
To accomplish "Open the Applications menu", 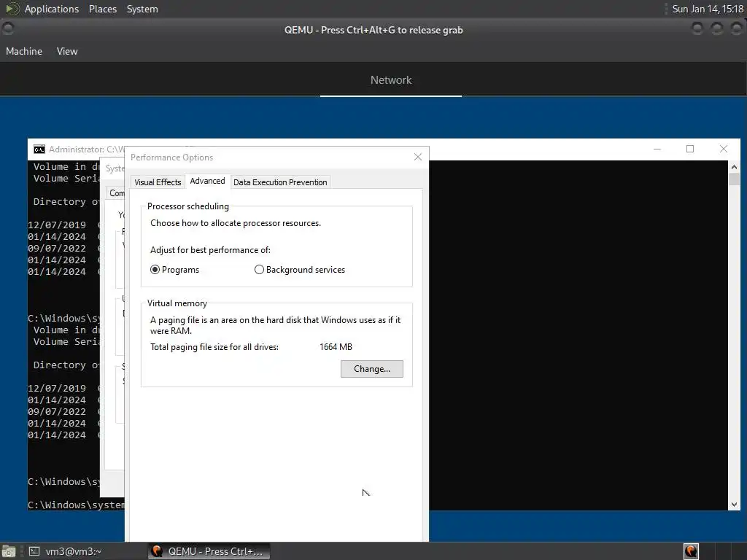I will (x=52, y=9).
